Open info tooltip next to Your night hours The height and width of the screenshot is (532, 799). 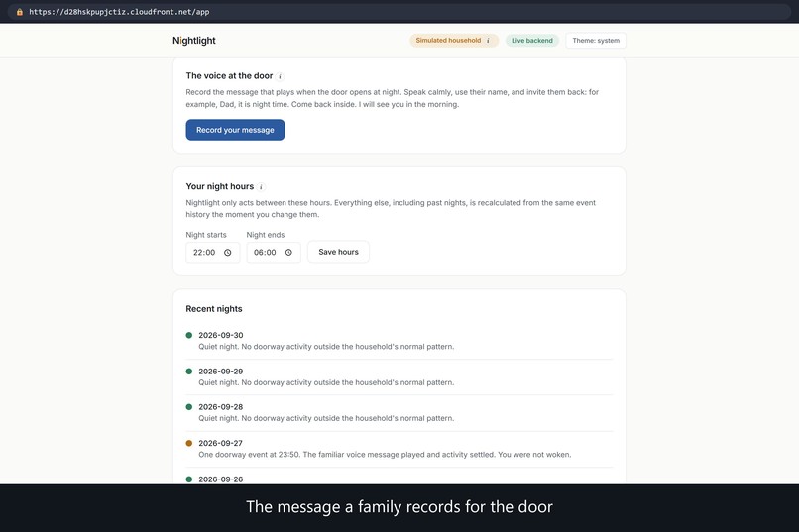click(261, 187)
